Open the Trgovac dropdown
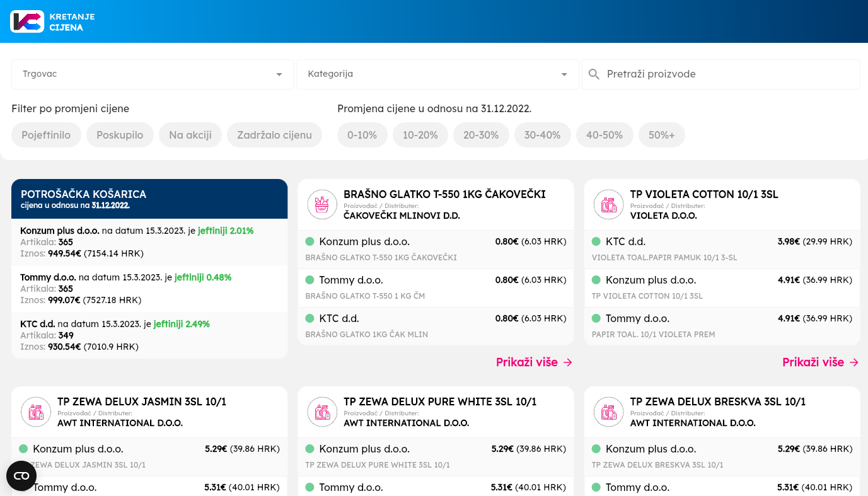 click(x=153, y=74)
